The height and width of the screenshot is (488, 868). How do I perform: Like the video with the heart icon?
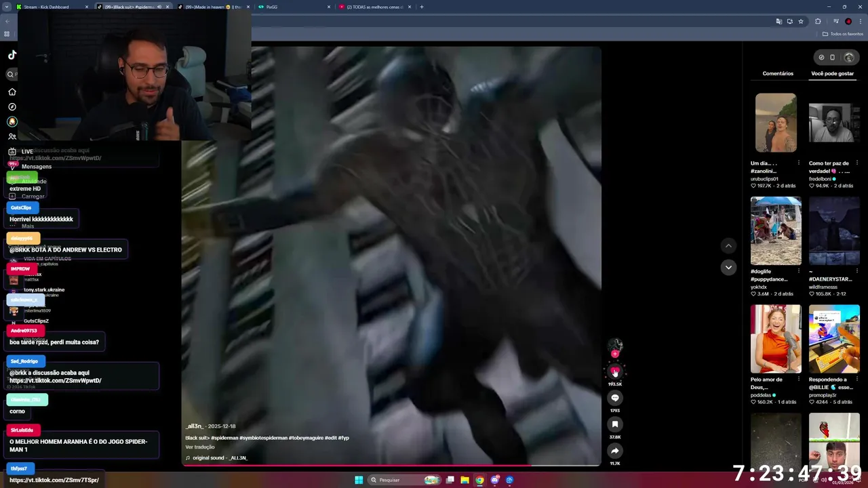pos(615,372)
